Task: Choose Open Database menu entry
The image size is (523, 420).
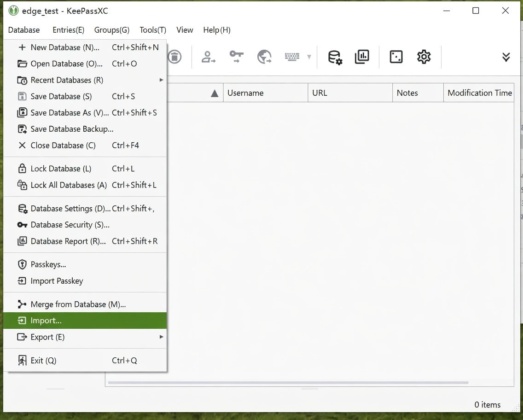Action: [x=85, y=64]
